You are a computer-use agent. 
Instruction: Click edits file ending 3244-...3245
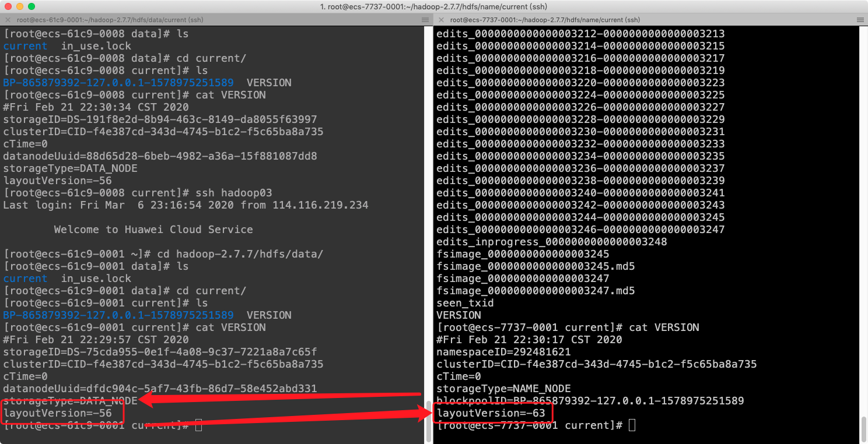tap(580, 217)
